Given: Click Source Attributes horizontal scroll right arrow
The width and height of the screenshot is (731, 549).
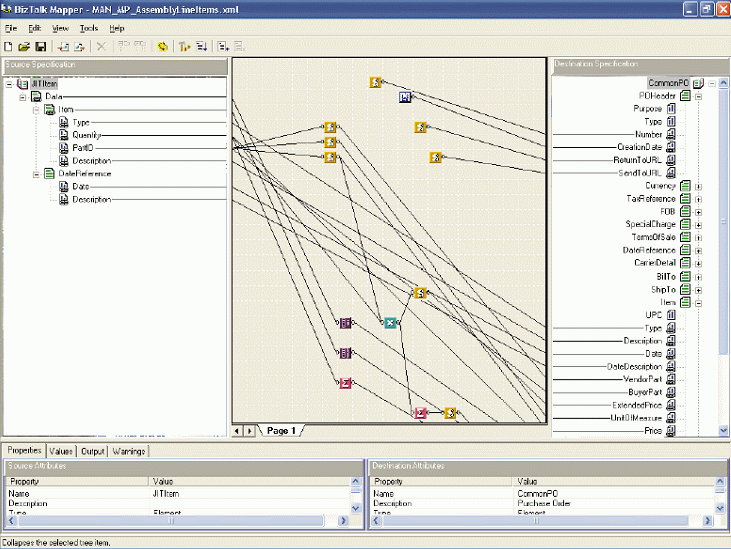Looking at the screenshot, I should [343, 521].
